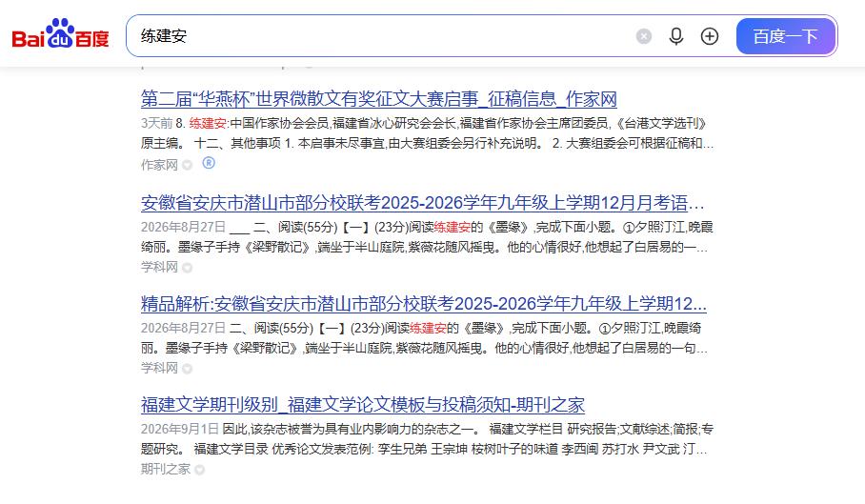
Task: Click the 作家网 source label
Action: [159, 165]
